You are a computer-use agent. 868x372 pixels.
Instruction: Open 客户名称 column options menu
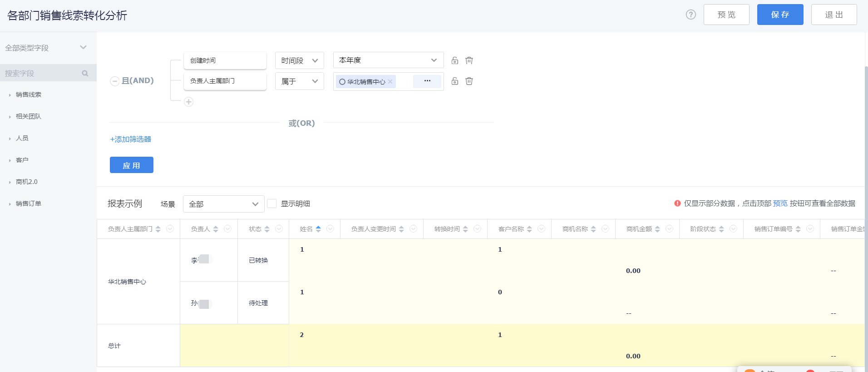[x=542, y=228]
